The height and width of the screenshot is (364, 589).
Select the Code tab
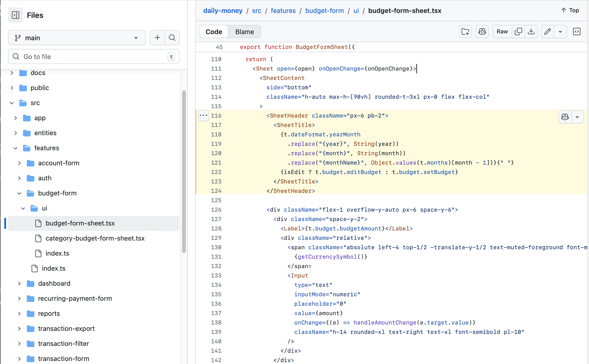pos(214,32)
